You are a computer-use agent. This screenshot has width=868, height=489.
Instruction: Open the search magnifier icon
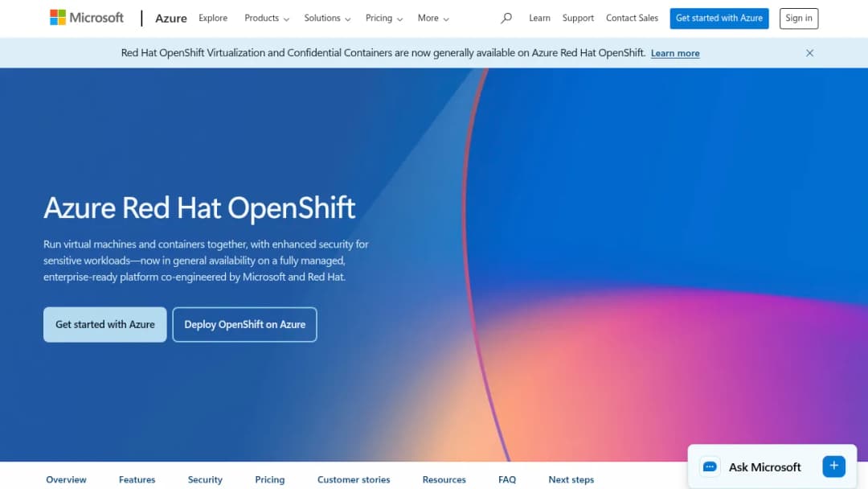[506, 18]
